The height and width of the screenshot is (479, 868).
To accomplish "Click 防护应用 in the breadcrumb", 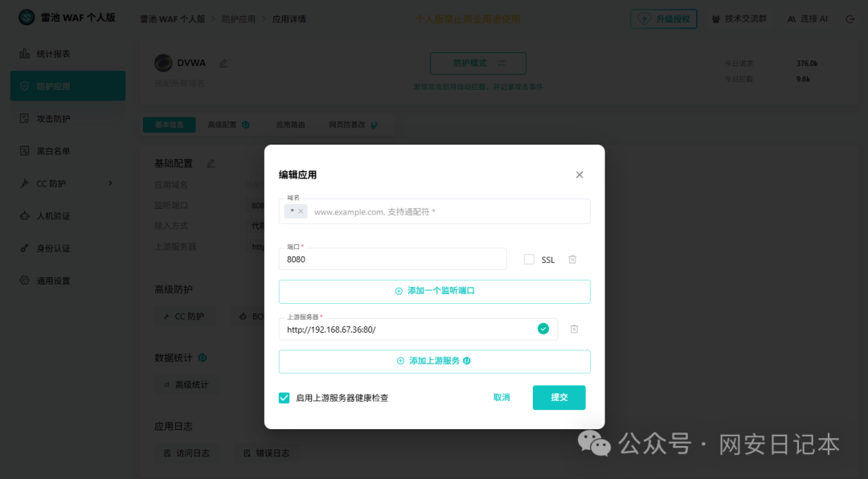I will [238, 18].
